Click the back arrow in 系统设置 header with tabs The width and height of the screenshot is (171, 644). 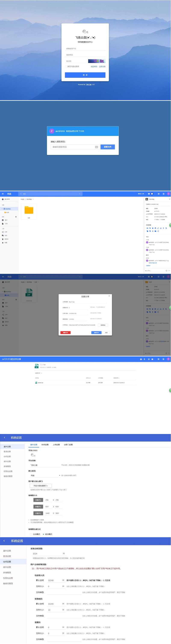4,437
